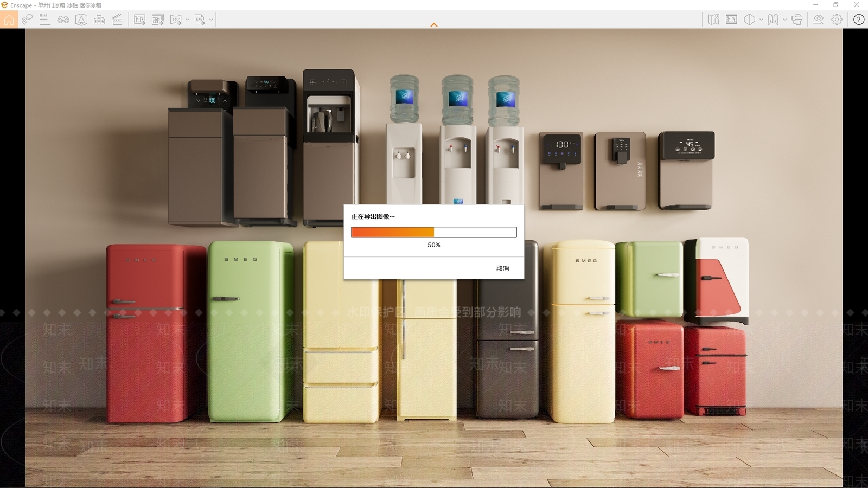This screenshot has height=488, width=868.
Task: Expand the EXE export dropdown arrow
Action: point(211,20)
